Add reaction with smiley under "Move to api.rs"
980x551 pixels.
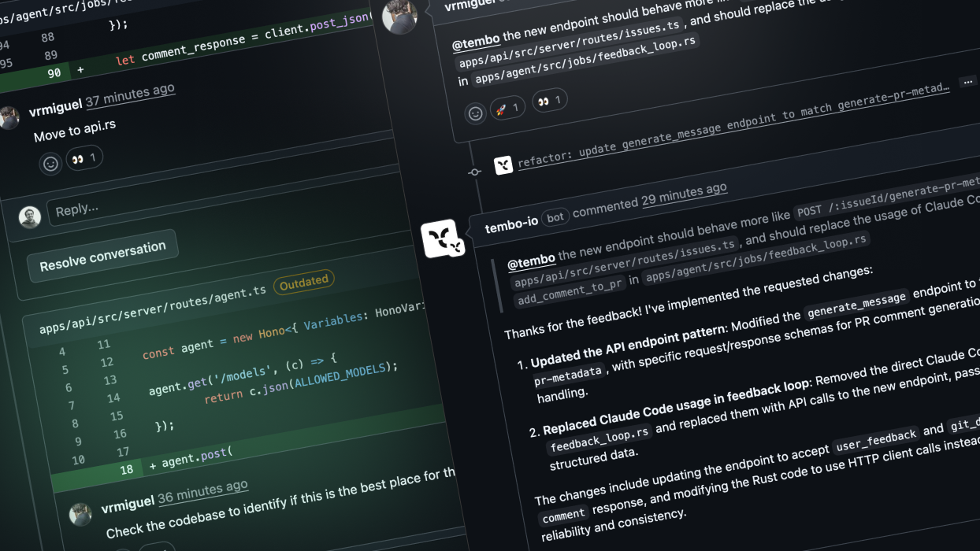click(x=50, y=165)
